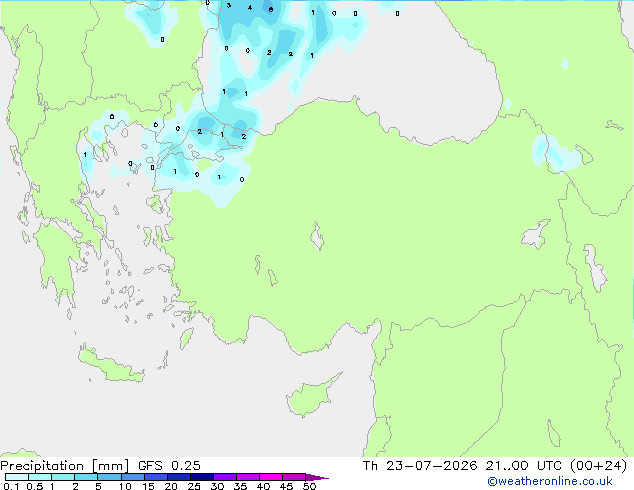Click the '25' legend scale label
This screenshot has height=490, width=634.
[194, 486]
